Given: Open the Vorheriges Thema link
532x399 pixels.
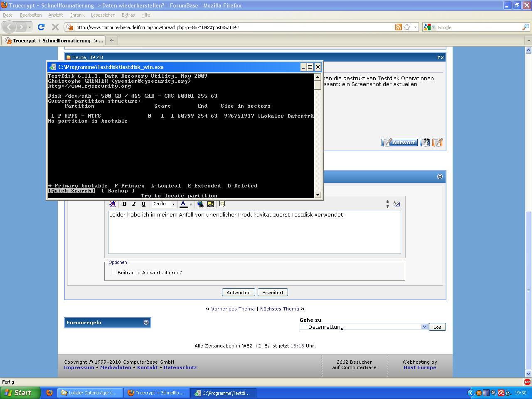Looking at the screenshot, I should tap(233, 309).
